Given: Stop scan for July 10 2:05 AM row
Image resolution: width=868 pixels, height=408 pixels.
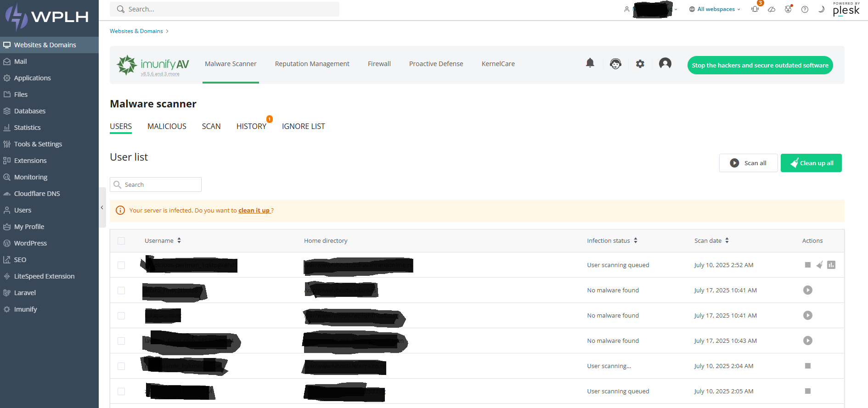Looking at the screenshot, I should [x=808, y=391].
